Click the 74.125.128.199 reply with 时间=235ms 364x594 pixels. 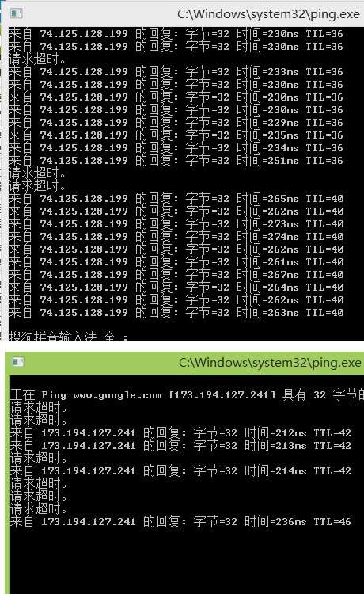tap(176, 135)
